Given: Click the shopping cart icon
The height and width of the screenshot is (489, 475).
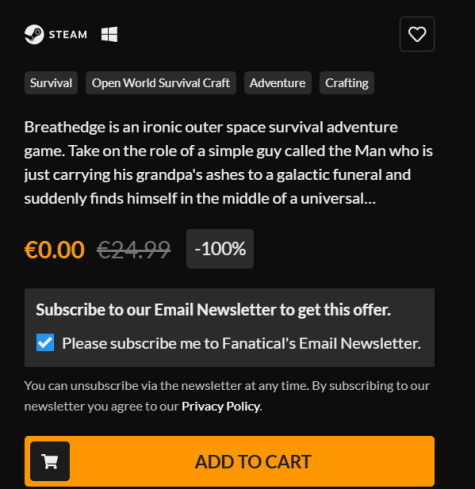Looking at the screenshot, I should click(50, 461).
